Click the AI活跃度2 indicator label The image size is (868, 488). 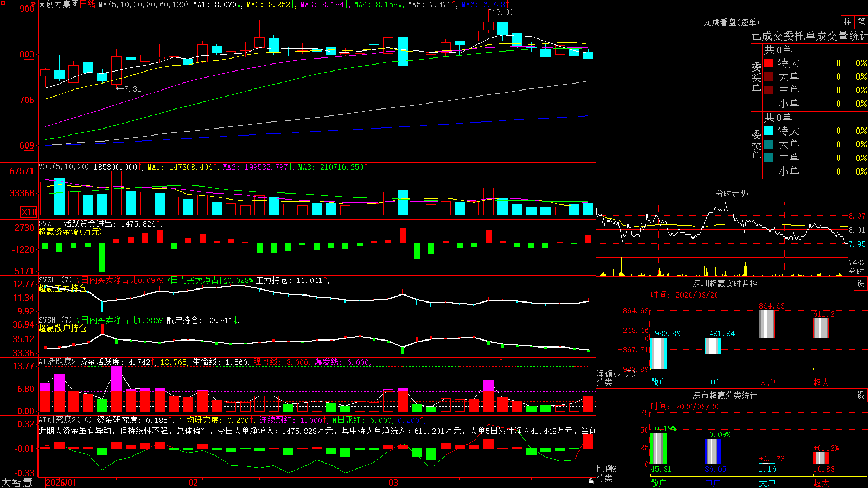pos(58,362)
